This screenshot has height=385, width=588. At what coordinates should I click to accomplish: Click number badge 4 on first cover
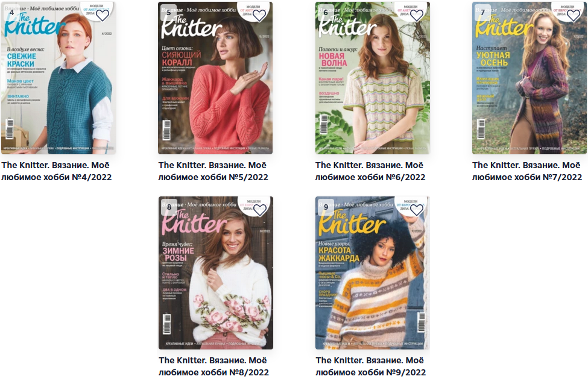11,13
